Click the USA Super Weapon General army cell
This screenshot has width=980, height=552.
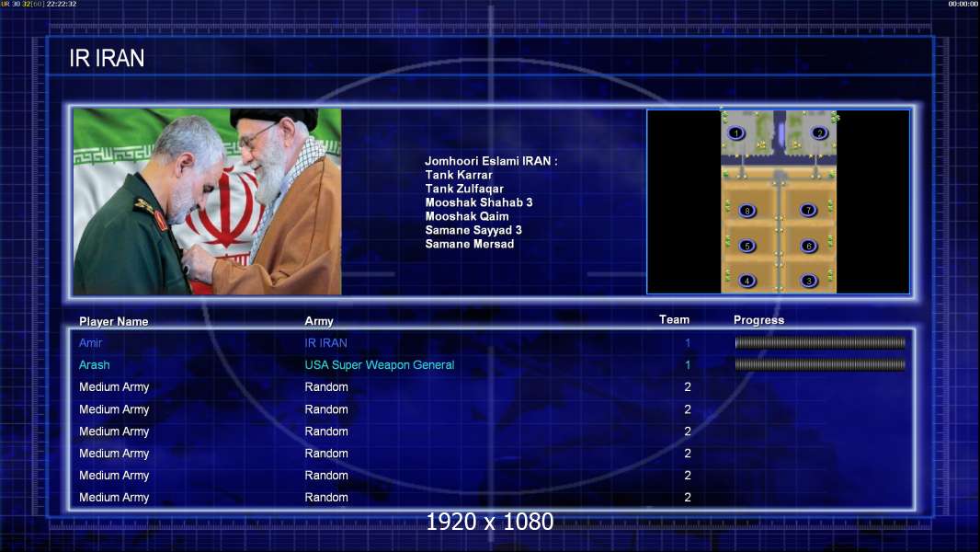pos(380,364)
